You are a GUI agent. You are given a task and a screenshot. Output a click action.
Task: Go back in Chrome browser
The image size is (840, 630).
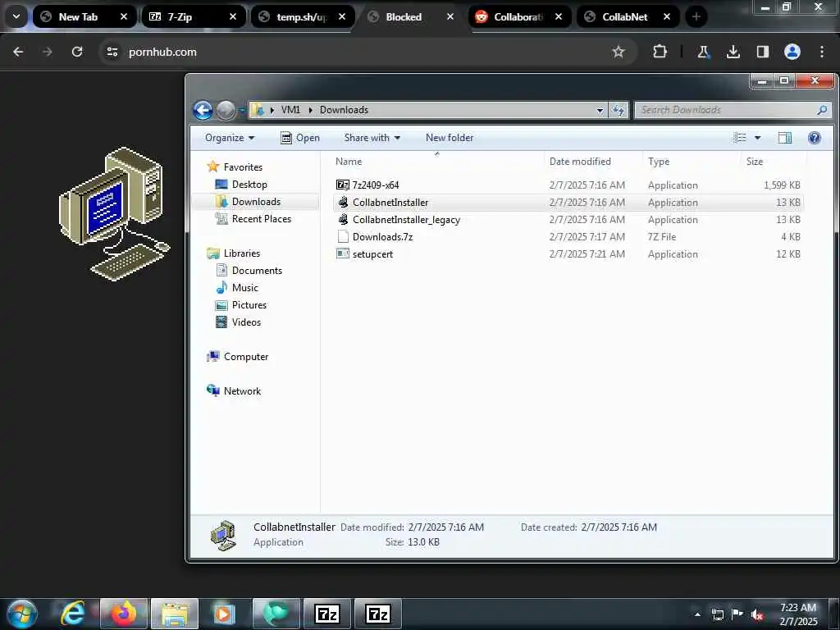click(18, 52)
